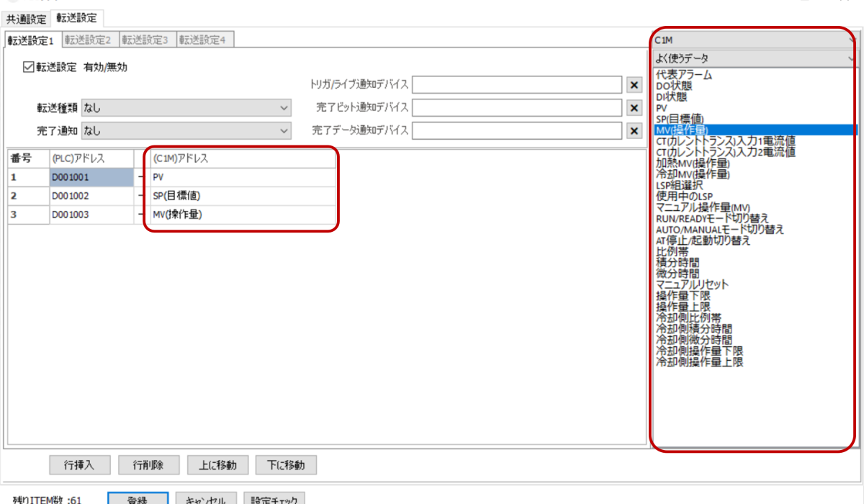
Task: Choose RUN/READYモード切り替え from the list
Action: point(712,218)
